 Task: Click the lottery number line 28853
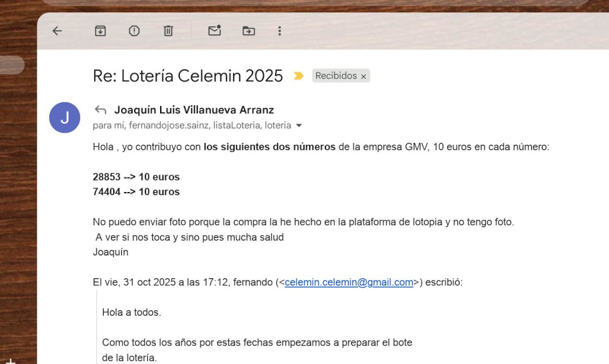pos(136,177)
